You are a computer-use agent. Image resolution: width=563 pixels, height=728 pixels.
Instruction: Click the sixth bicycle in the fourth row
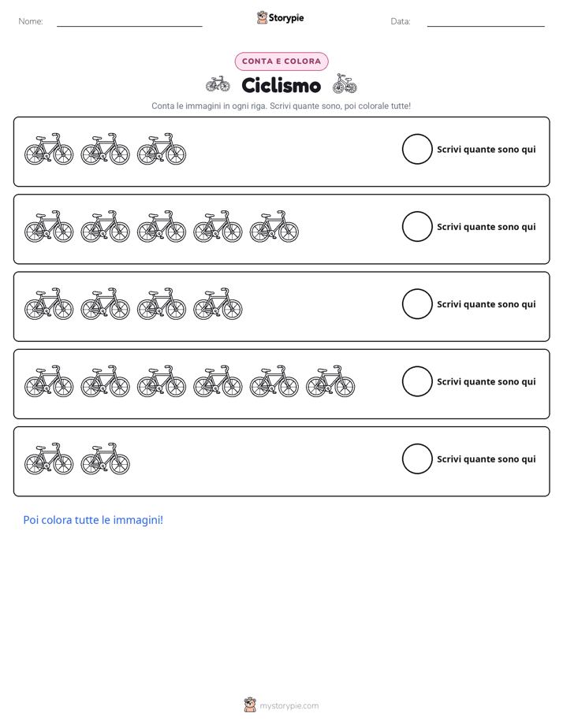330,381
